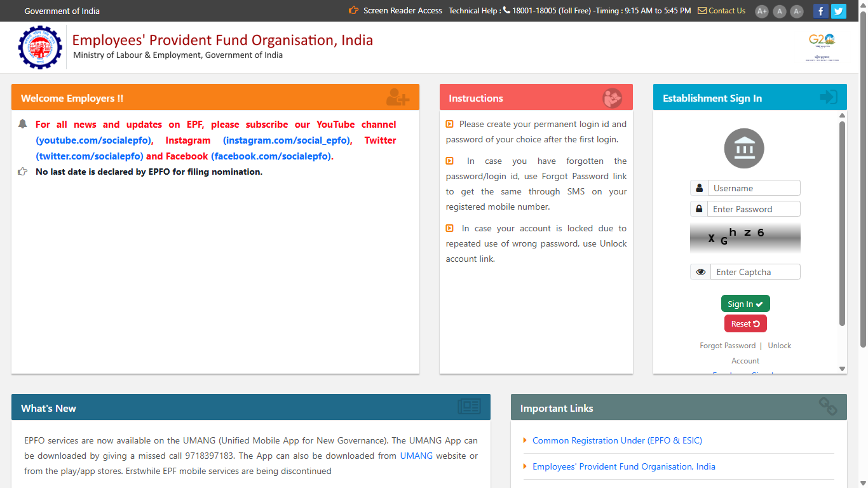Decrease font size with A- icon
The image size is (868, 488).
point(797,11)
